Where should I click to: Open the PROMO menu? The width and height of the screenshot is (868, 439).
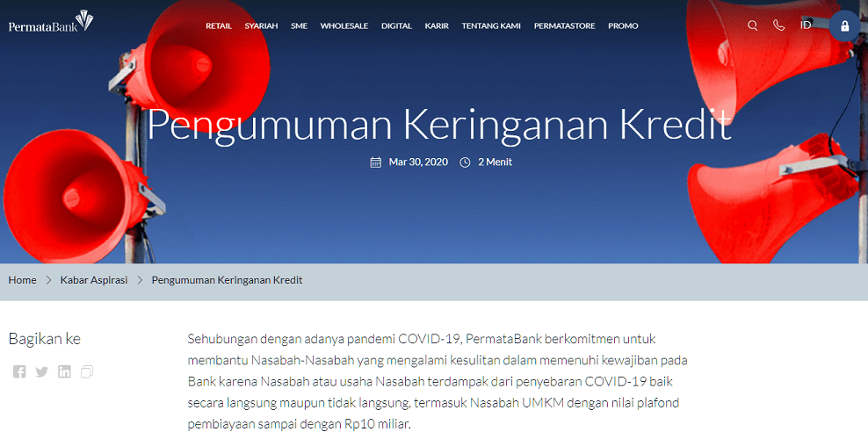[x=623, y=26]
